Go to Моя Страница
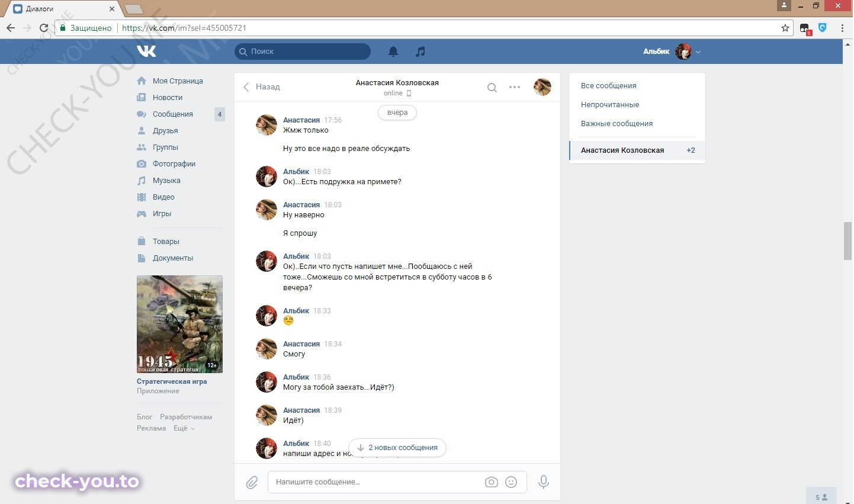Screen dimensions: 854x504 [178, 81]
